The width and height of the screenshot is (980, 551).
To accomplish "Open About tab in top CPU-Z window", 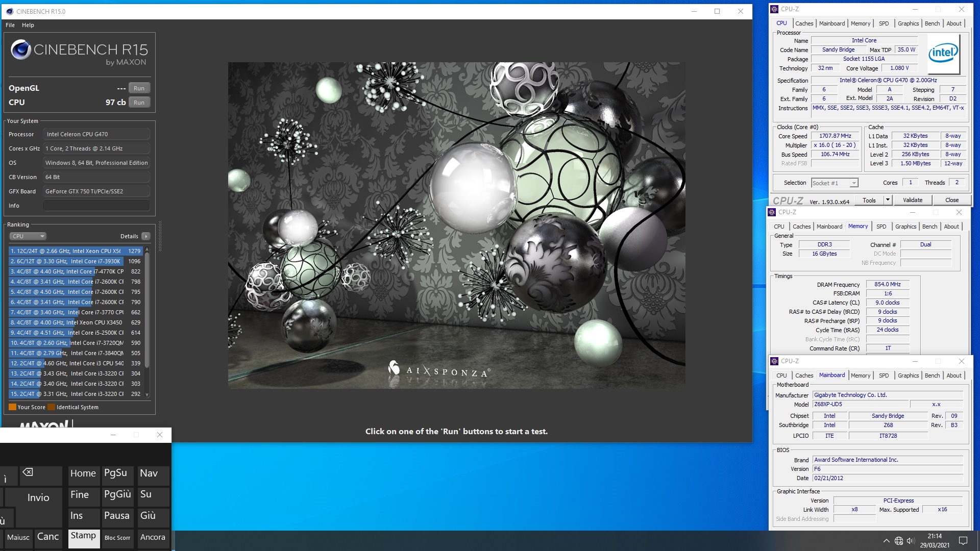I will pyautogui.click(x=953, y=23).
